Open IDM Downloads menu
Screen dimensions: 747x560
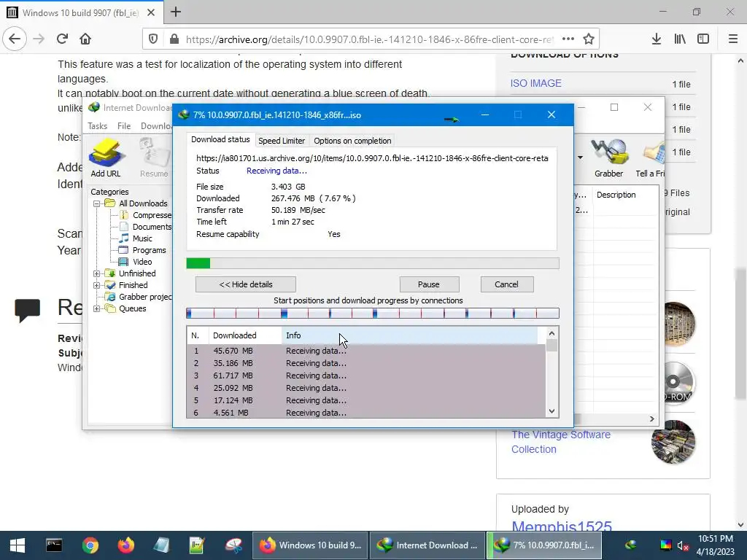(156, 126)
